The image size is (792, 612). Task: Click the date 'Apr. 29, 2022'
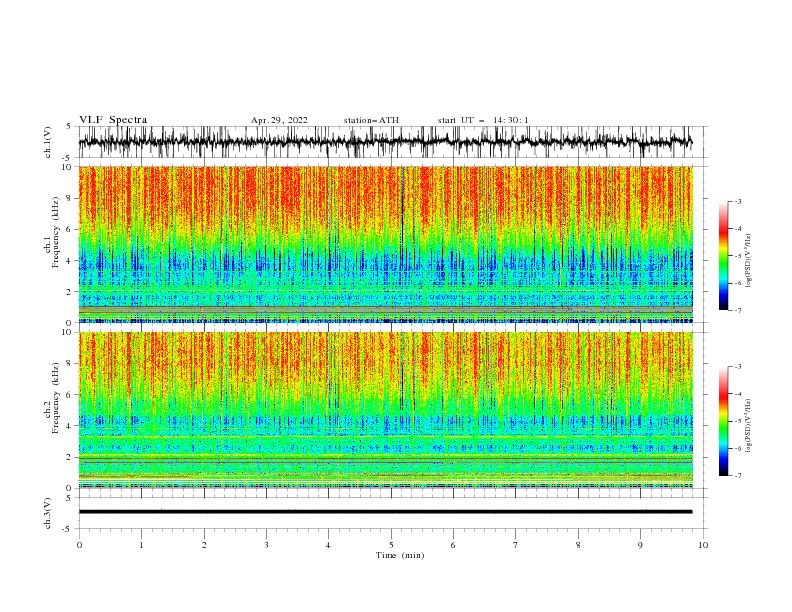coord(279,120)
